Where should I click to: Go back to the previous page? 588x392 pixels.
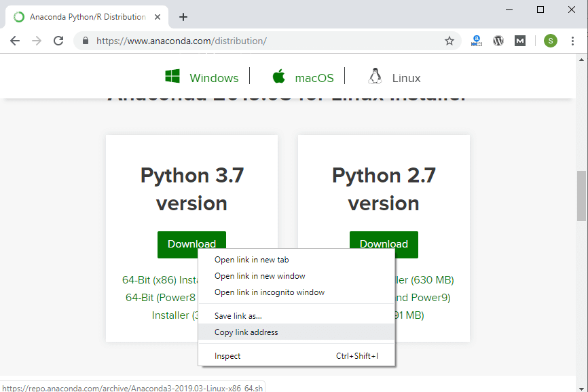15,41
